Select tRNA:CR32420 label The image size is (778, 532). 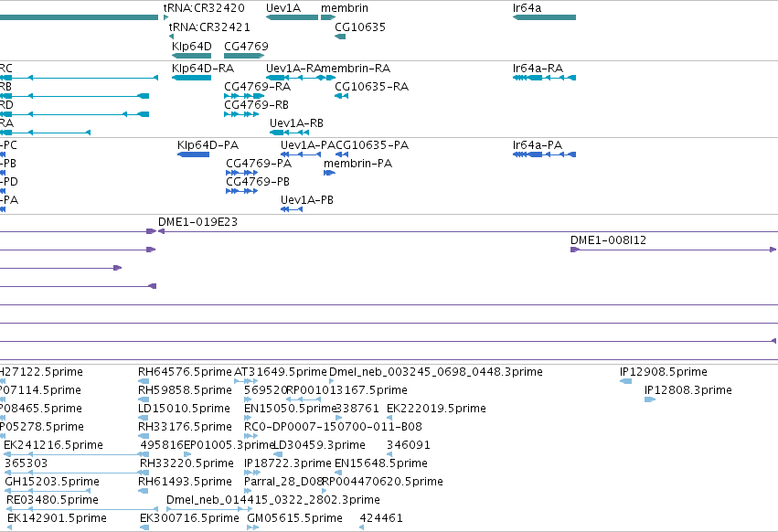pos(204,8)
